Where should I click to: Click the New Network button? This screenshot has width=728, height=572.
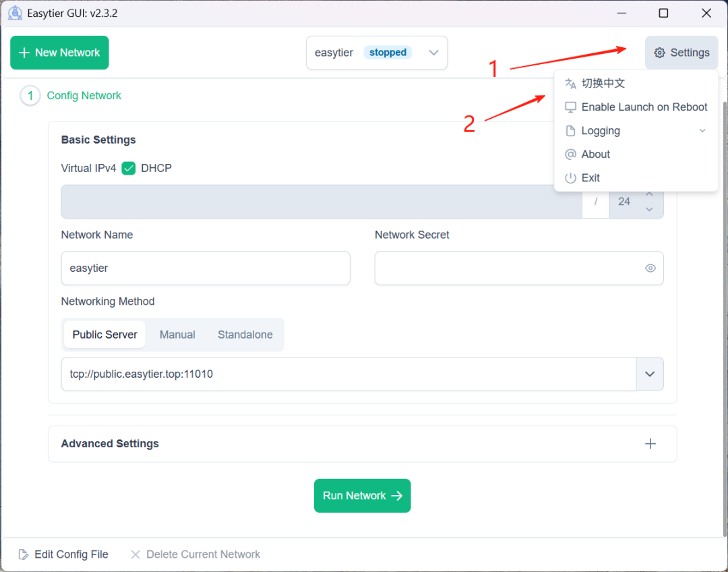coord(59,53)
